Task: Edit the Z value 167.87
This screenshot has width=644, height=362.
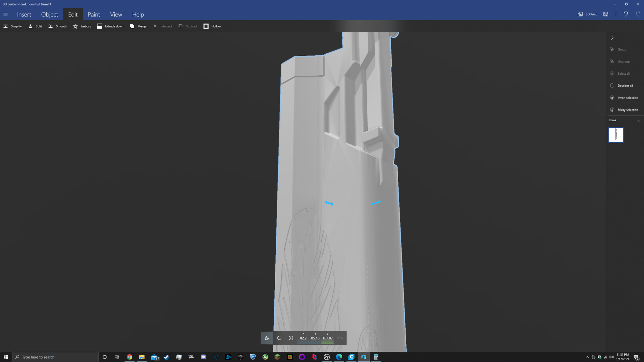Action: point(327,338)
